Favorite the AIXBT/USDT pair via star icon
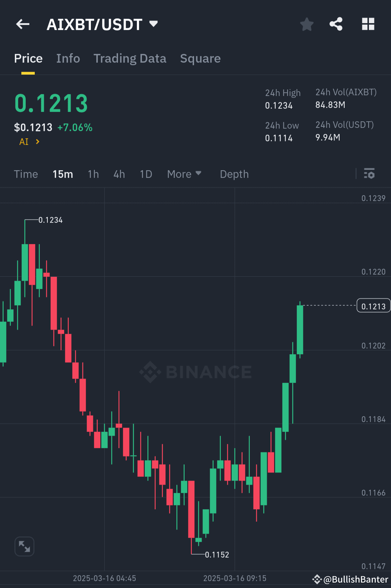This screenshot has width=391, height=588. point(307,24)
